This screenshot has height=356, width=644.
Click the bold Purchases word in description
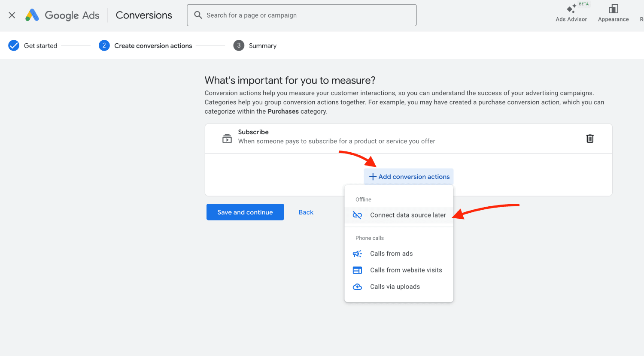point(283,112)
